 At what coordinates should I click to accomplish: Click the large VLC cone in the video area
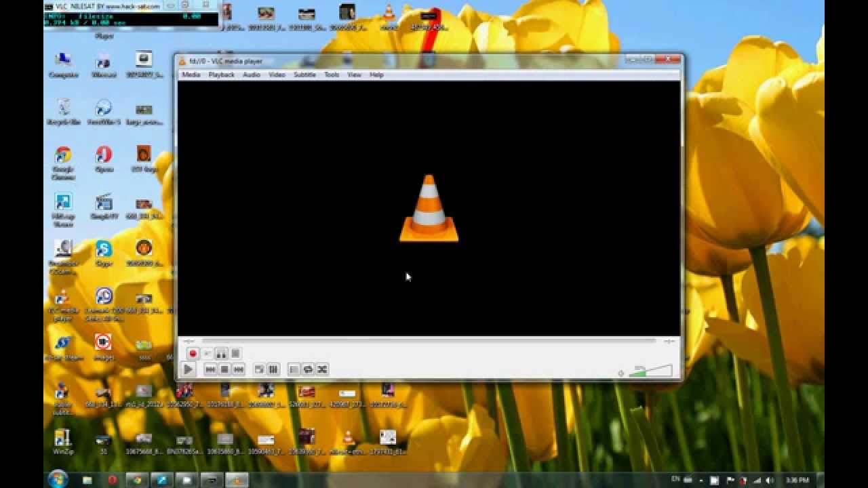coord(429,208)
